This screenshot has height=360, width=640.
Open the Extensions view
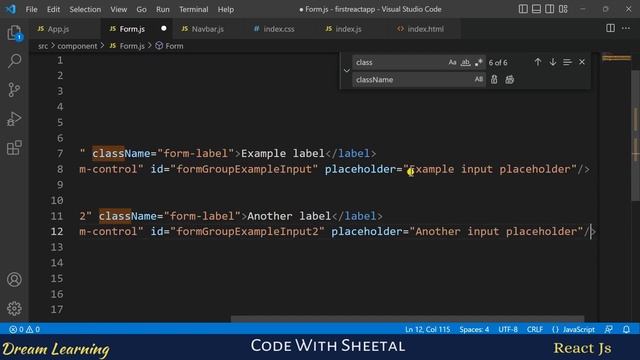click(14, 147)
